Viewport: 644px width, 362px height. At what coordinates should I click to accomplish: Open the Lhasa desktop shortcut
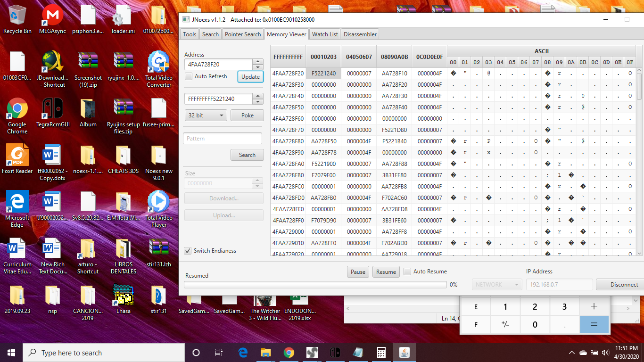point(123,299)
